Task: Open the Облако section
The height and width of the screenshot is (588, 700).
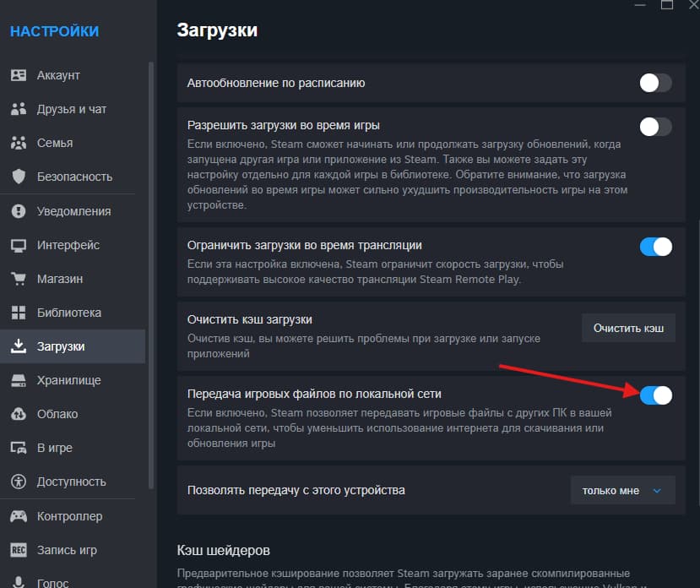Action: pos(73,414)
